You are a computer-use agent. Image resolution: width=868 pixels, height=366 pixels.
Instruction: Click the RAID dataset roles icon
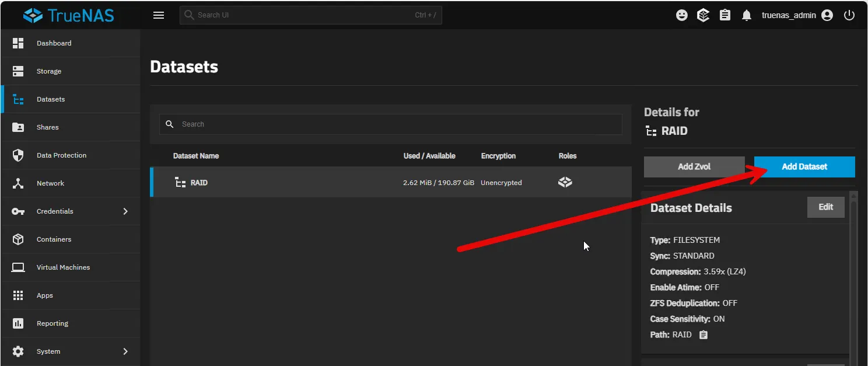565,183
